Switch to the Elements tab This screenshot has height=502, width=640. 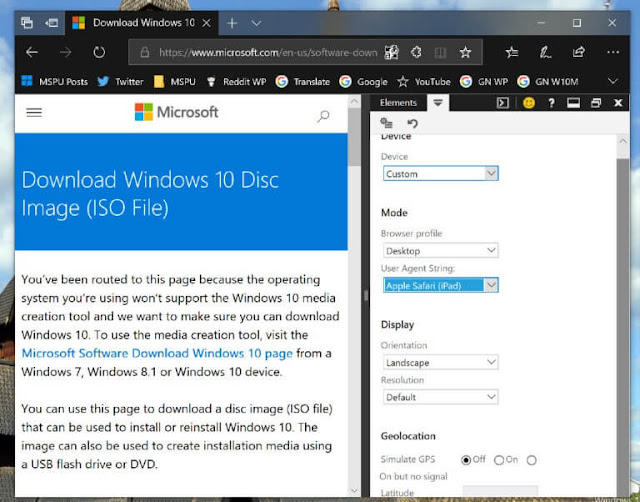(398, 103)
